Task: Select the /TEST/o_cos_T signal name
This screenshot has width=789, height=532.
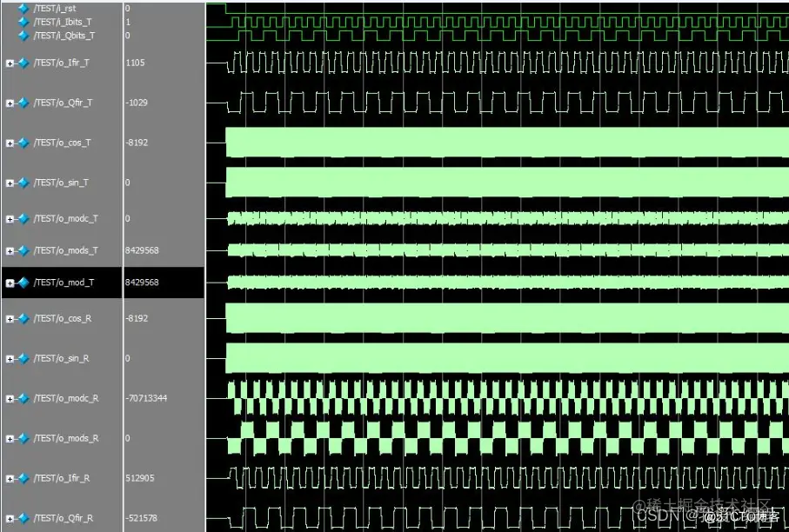Action: click(x=63, y=143)
